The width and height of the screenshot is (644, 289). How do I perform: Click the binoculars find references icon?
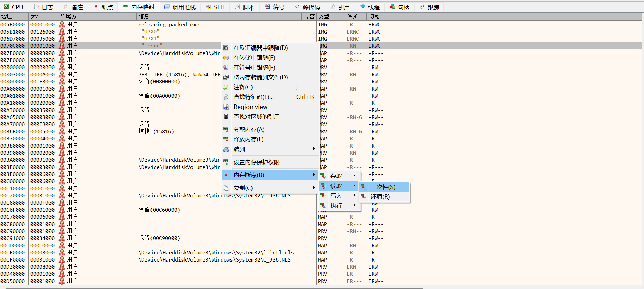click(226, 117)
